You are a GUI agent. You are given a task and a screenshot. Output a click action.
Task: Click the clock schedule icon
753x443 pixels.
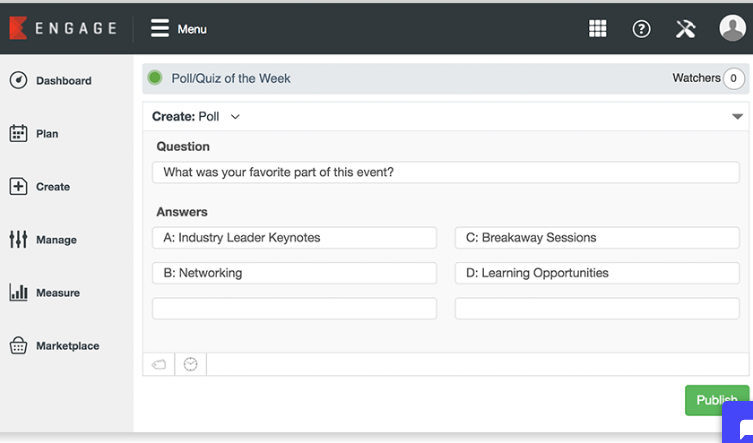[x=190, y=364]
